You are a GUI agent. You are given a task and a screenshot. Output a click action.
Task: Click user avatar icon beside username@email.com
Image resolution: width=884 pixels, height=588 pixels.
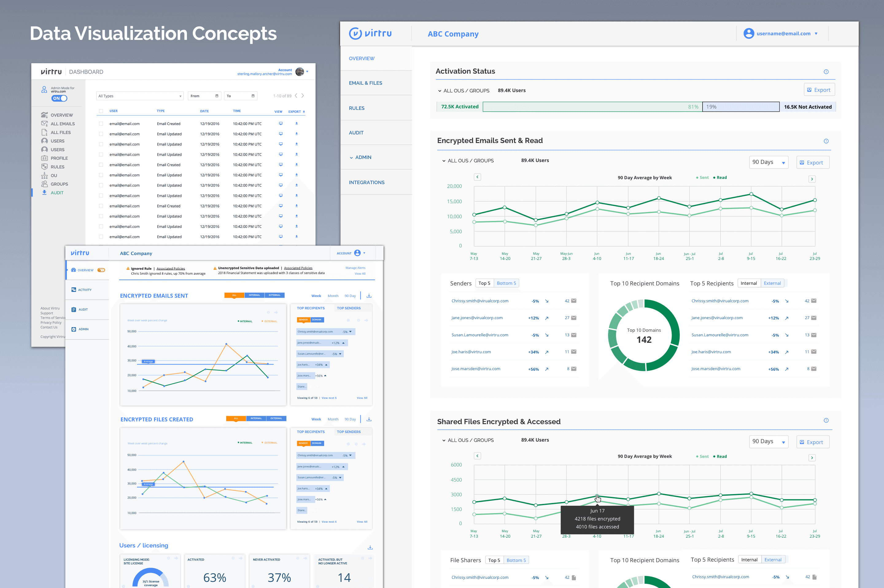[x=749, y=33]
